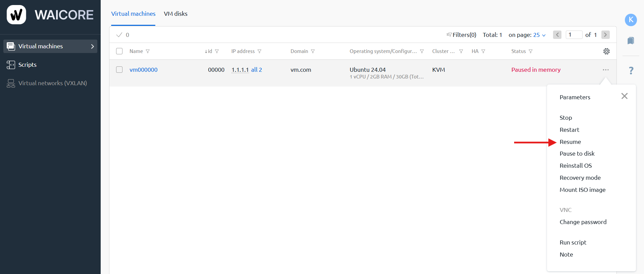
Task: Choose Run script option
Action: click(573, 242)
